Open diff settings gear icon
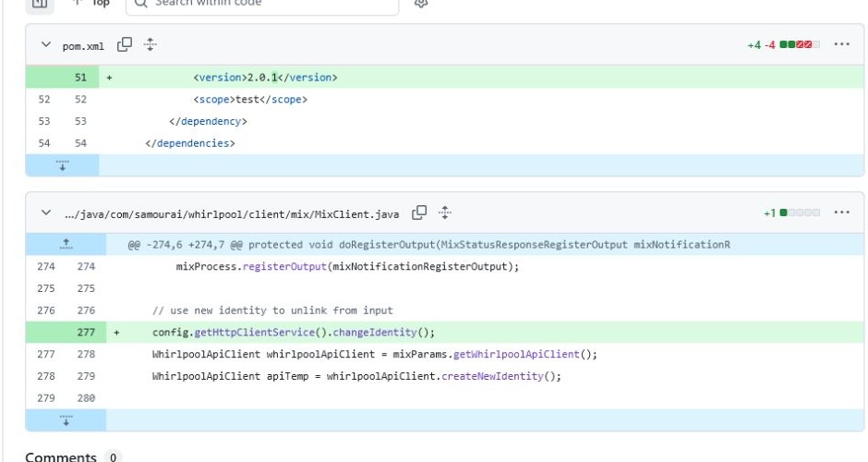868x462 pixels. (x=421, y=4)
